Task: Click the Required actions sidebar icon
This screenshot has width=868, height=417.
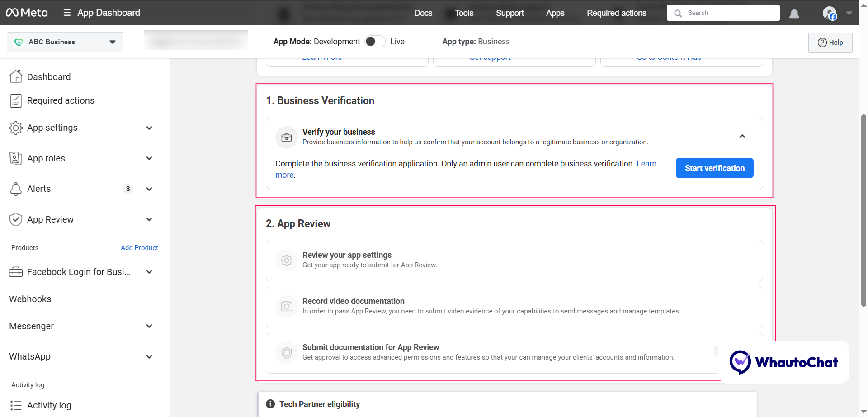Action: pos(16,100)
